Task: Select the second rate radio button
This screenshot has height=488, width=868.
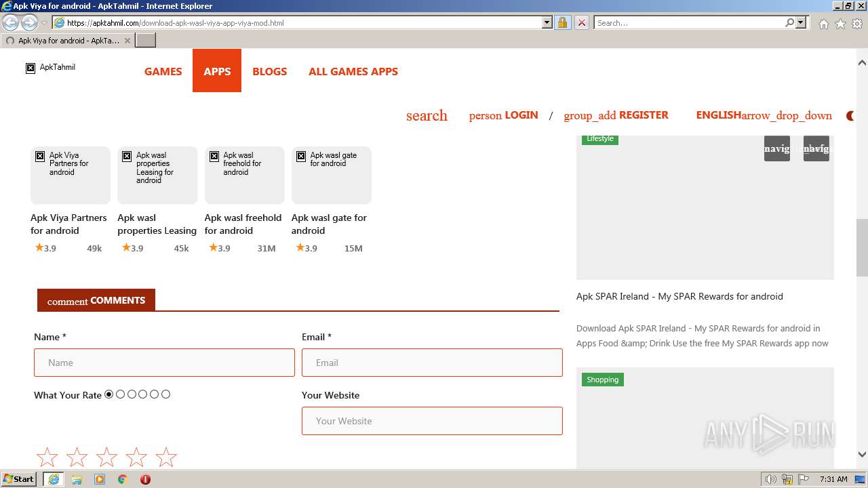Action: 121,394
